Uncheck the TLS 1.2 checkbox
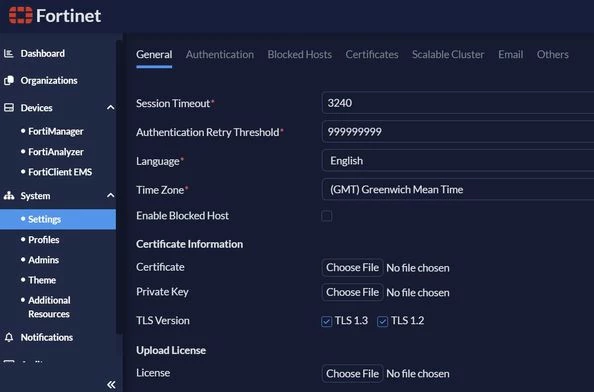The height and width of the screenshot is (392, 594). (x=382, y=321)
